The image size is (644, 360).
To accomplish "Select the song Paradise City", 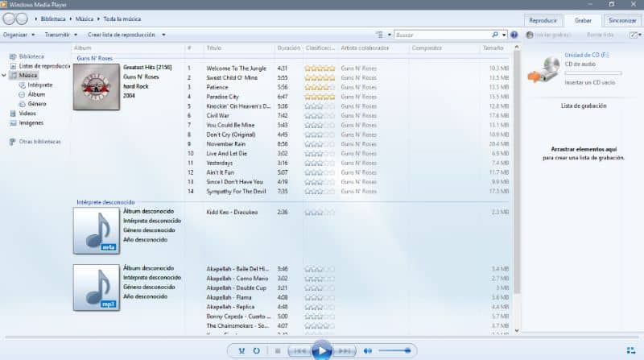I will pyautogui.click(x=222, y=97).
